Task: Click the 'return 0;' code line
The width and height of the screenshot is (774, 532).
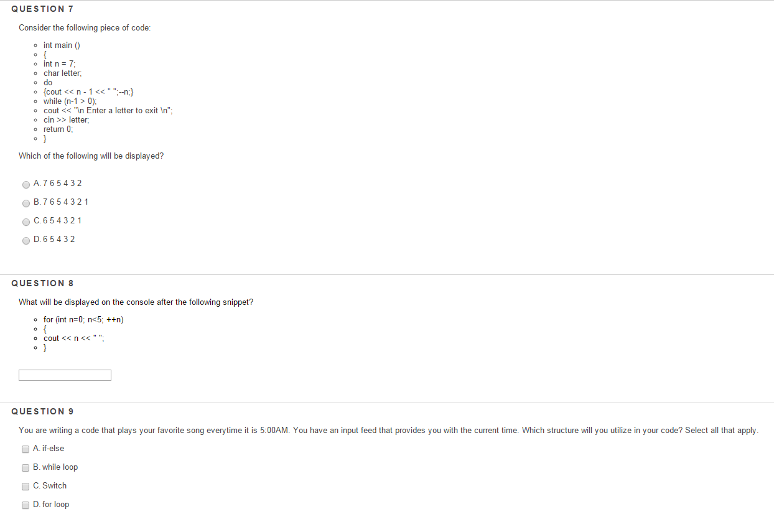Action: (x=58, y=129)
